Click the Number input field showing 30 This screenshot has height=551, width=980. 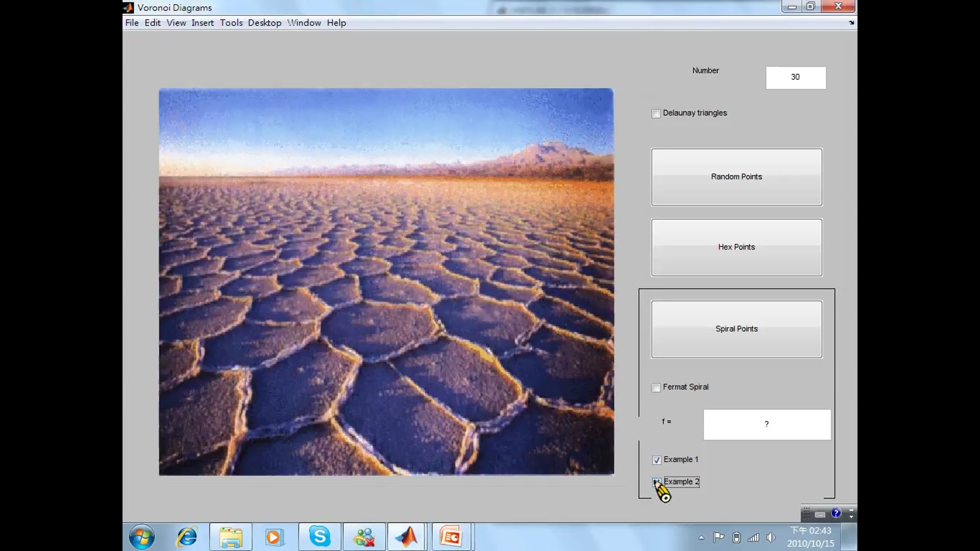click(x=795, y=78)
